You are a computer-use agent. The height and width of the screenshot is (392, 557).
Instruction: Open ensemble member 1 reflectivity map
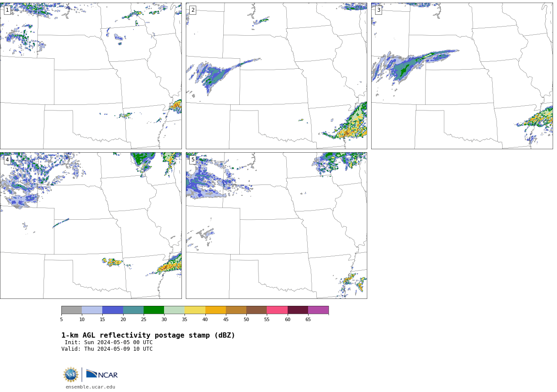point(91,76)
